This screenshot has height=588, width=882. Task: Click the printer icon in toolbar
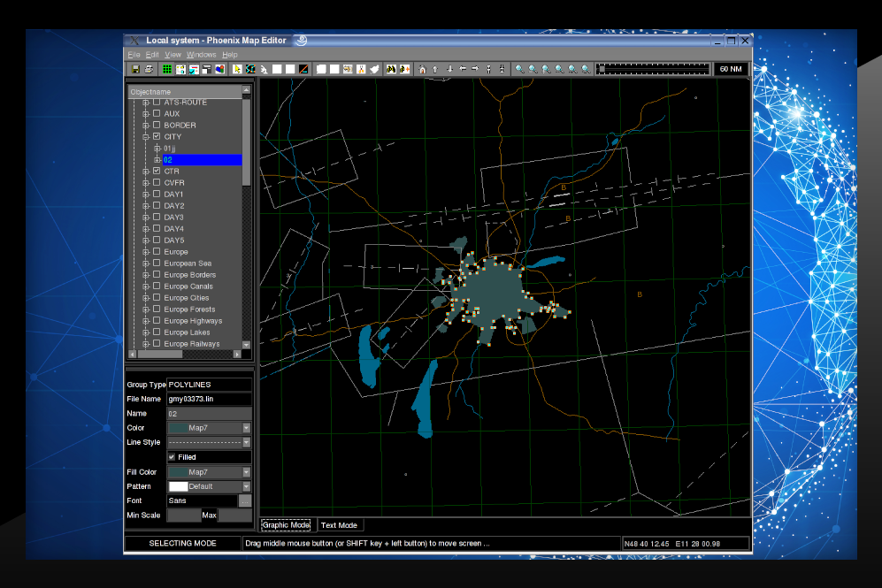(x=149, y=69)
